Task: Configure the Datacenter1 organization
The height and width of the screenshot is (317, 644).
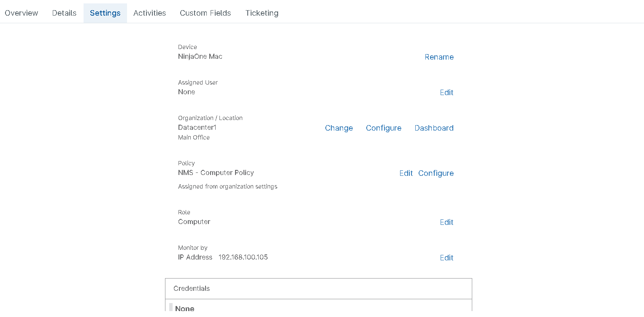Action: tap(384, 128)
